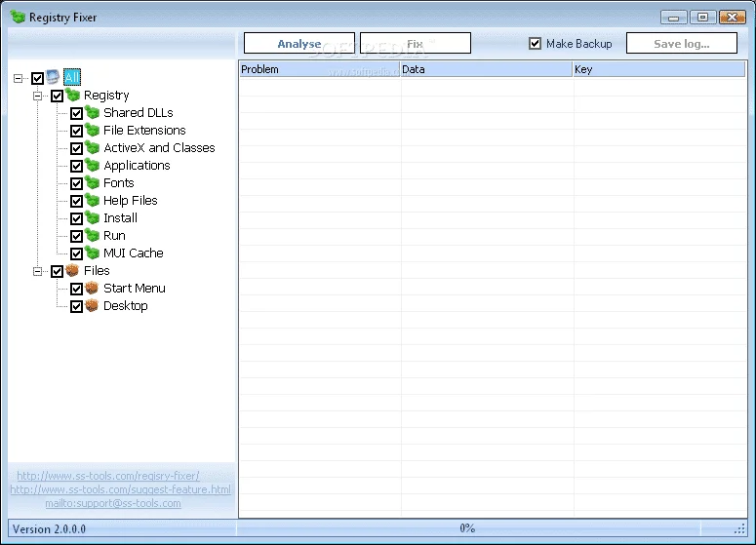
Task: Click the Install green cube icon
Action: point(92,217)
